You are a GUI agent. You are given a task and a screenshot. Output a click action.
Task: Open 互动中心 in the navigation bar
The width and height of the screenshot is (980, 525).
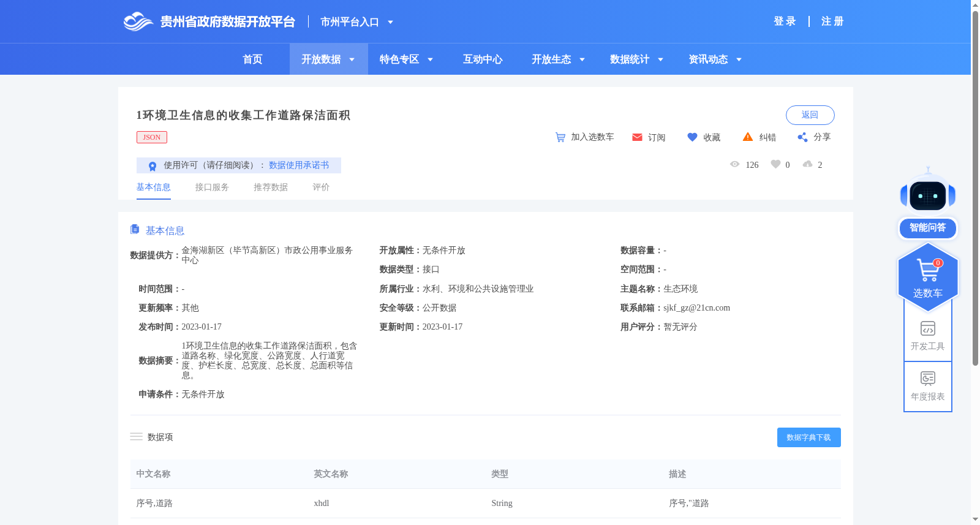click(483, 59)
